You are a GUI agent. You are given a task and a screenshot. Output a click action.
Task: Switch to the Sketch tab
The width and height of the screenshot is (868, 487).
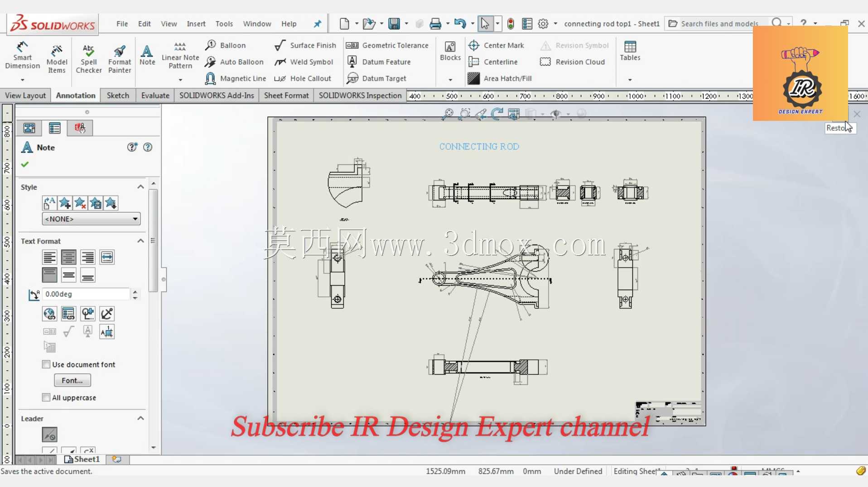[x=118, y=95]
